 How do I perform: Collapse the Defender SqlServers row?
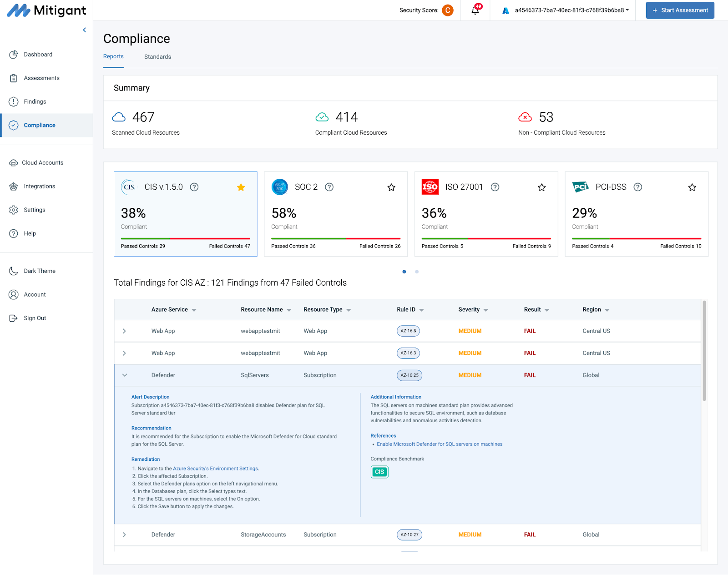tap(124, 375)
